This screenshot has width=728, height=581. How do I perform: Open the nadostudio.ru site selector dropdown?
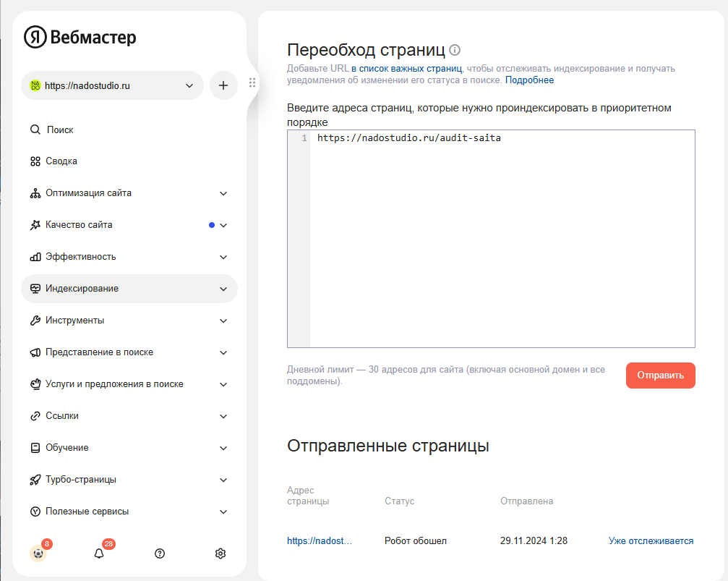[x=112, y=85]
